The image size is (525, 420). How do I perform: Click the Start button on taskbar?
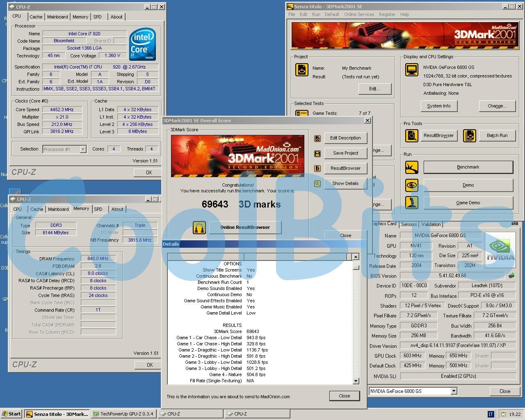pos(11,414)
